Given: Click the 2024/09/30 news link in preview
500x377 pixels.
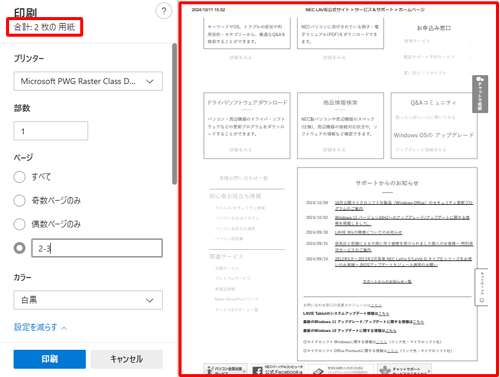Looking at the screenshot, I should click(368, 232).
